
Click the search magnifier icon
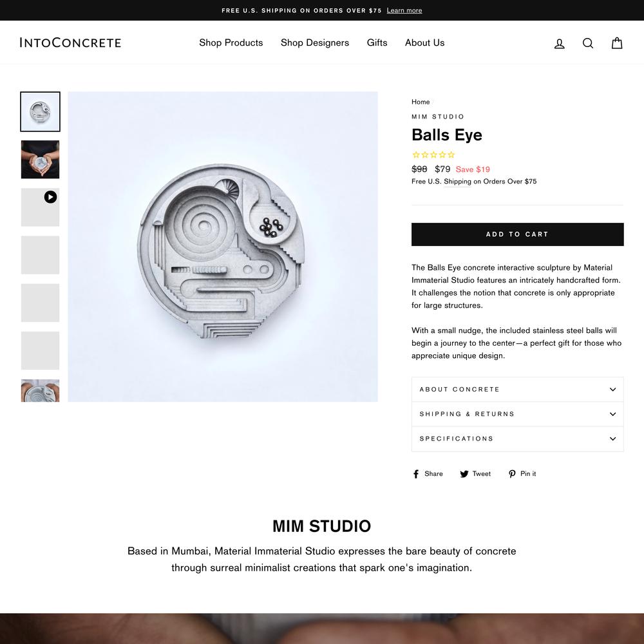(588, 43)
